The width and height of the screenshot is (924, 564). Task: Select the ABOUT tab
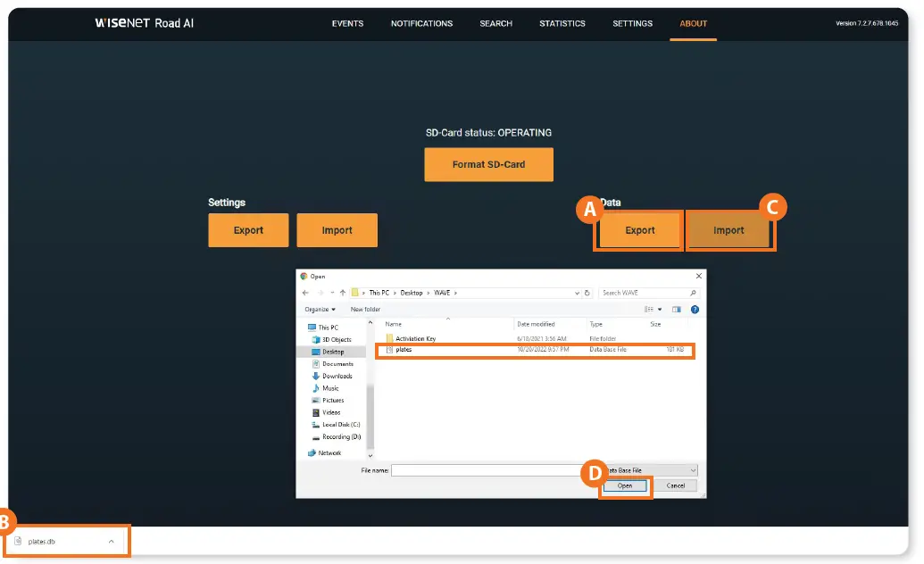(x=693, y=23)
